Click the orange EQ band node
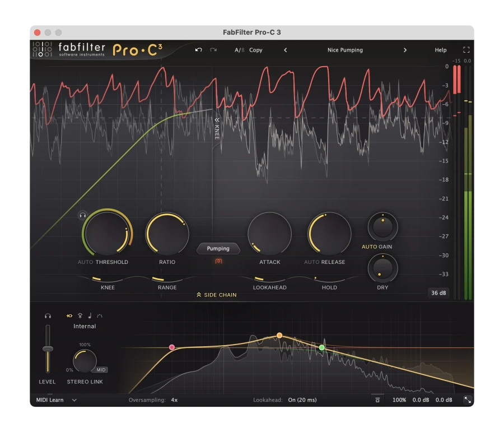The width and height of the screenshot is (504, 432). coord(279,336)
